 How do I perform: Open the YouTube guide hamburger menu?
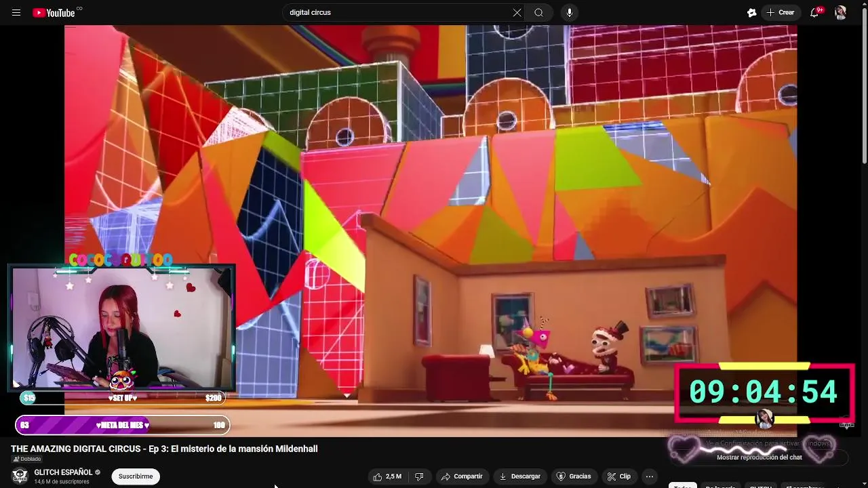point(16,13)
